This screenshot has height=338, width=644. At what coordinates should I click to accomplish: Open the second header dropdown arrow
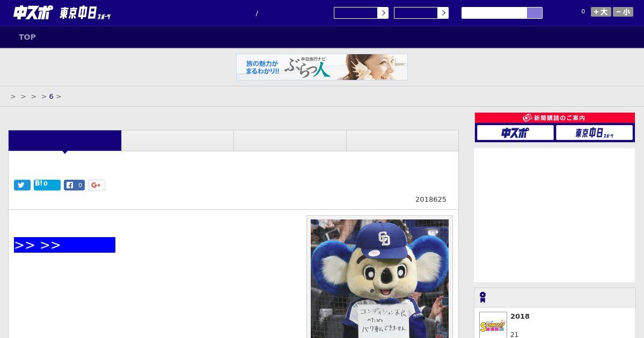(443, 13)
